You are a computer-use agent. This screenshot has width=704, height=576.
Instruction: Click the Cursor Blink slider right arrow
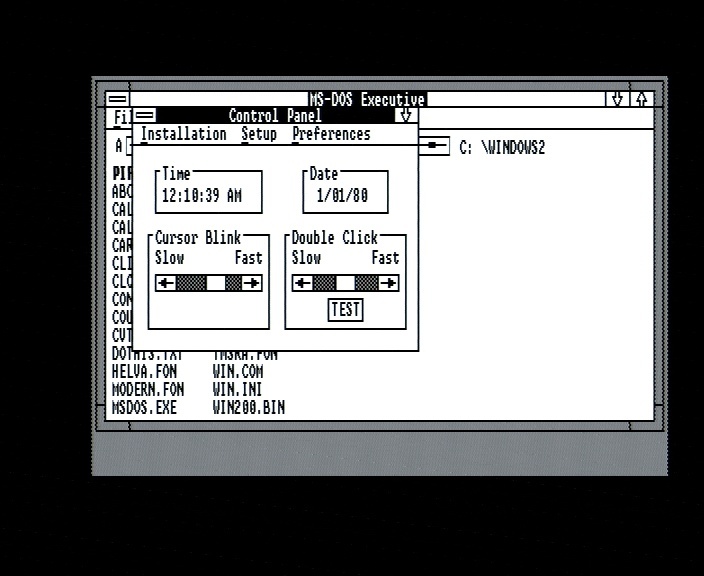(252, 283)
